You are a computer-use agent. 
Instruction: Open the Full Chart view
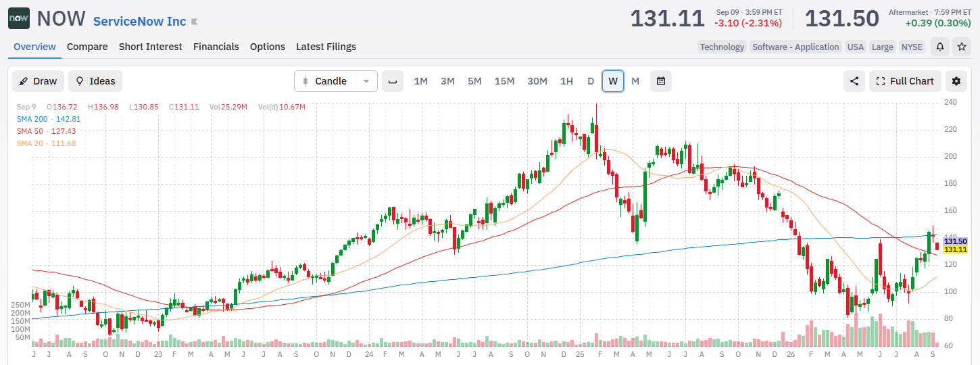[x=904, y=81]
